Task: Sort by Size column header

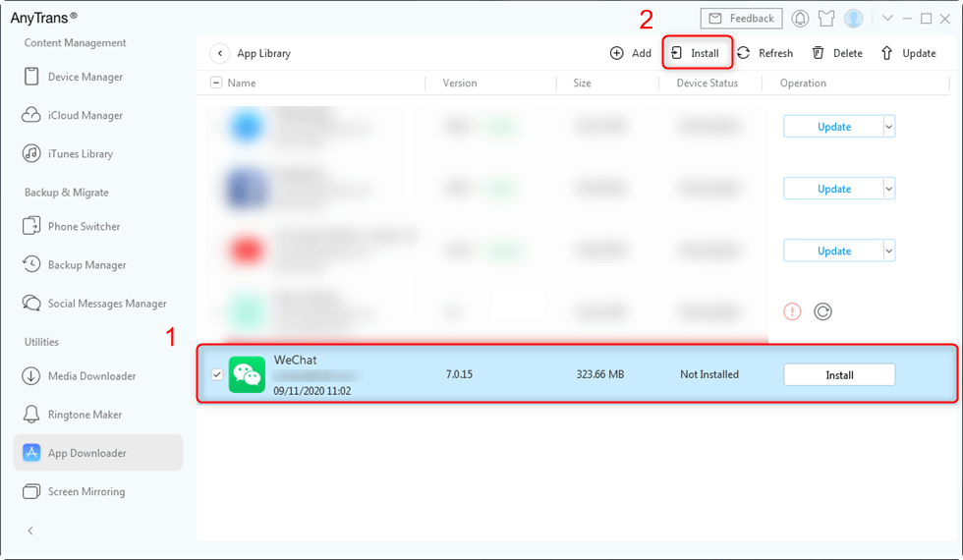Action: click(582, 83)
